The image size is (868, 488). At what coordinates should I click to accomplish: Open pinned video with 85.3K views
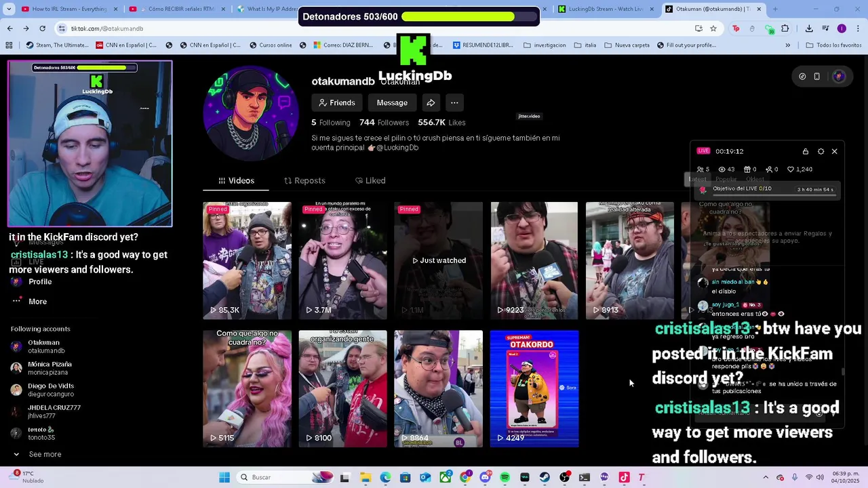[x=247, y=260]
